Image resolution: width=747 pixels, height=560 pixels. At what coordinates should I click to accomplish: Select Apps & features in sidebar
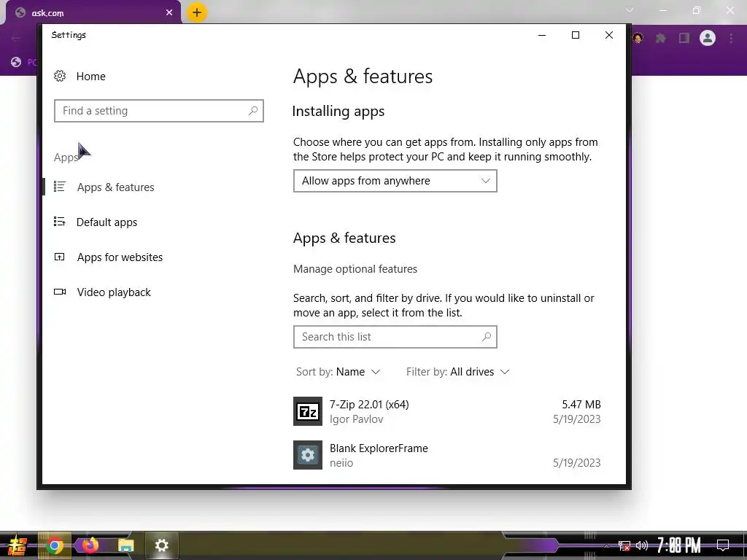point(115,187)
